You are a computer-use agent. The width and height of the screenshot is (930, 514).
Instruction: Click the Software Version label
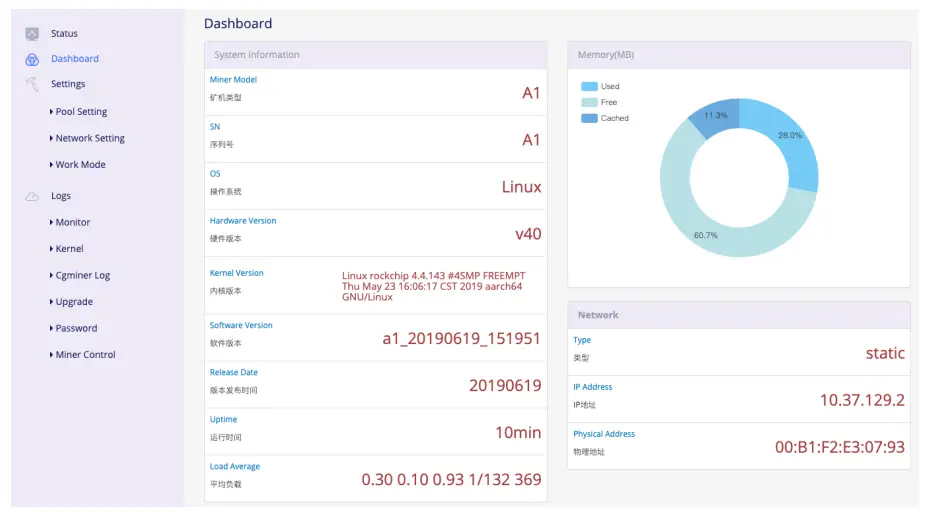pos(241,325)
